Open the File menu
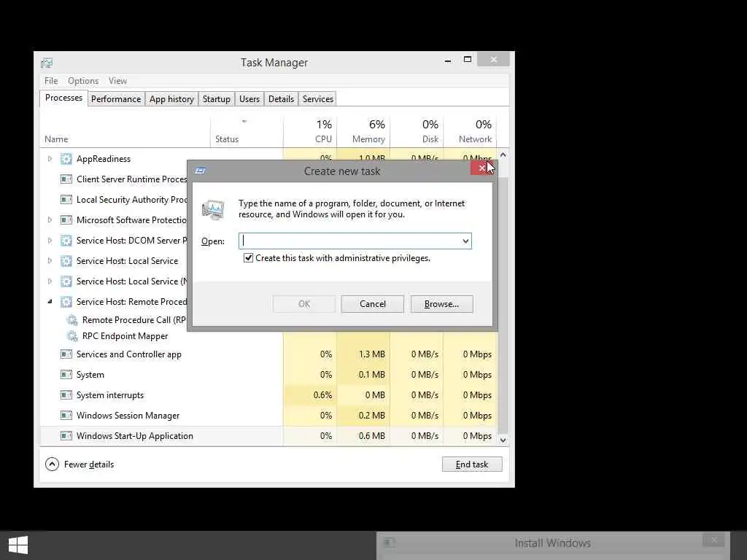 (51, 81)
